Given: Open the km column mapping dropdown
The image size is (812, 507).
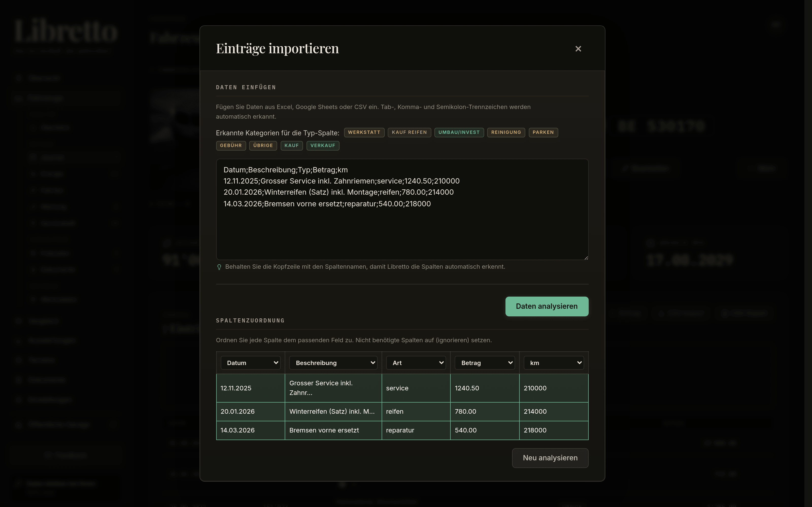Looking at the screenshot, I should pos(554,363).
